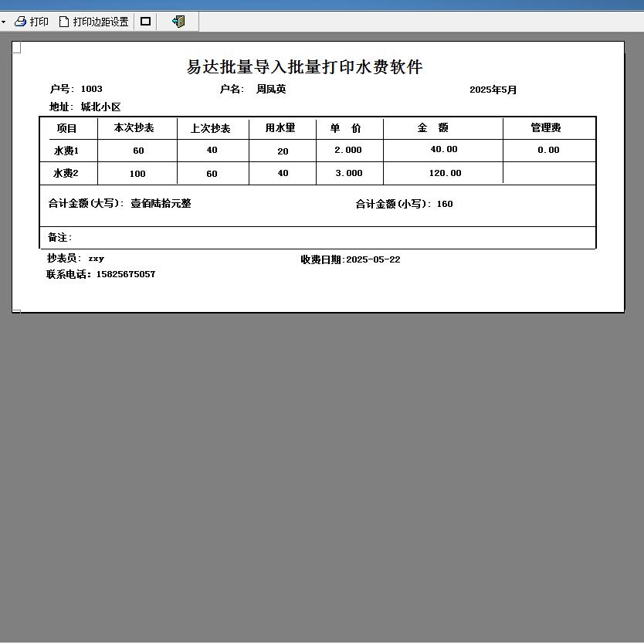Open 打印边距设置 margin settings
This screenshot has width=644, height=644.
(94, 22)
